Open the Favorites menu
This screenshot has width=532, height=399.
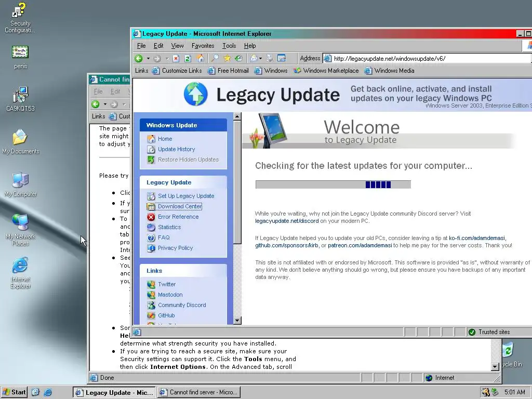pyautogui.click(x=203, y=46)
